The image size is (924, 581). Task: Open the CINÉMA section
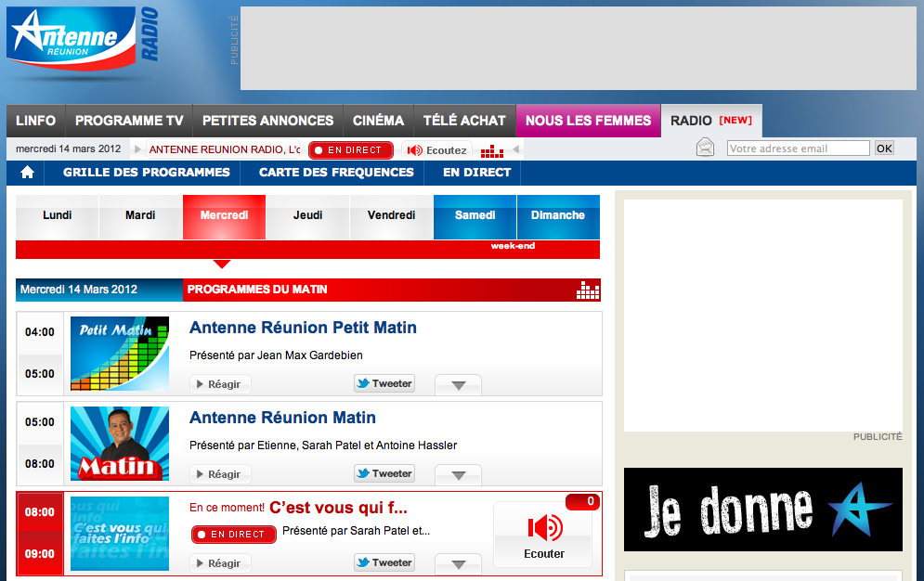378,121
